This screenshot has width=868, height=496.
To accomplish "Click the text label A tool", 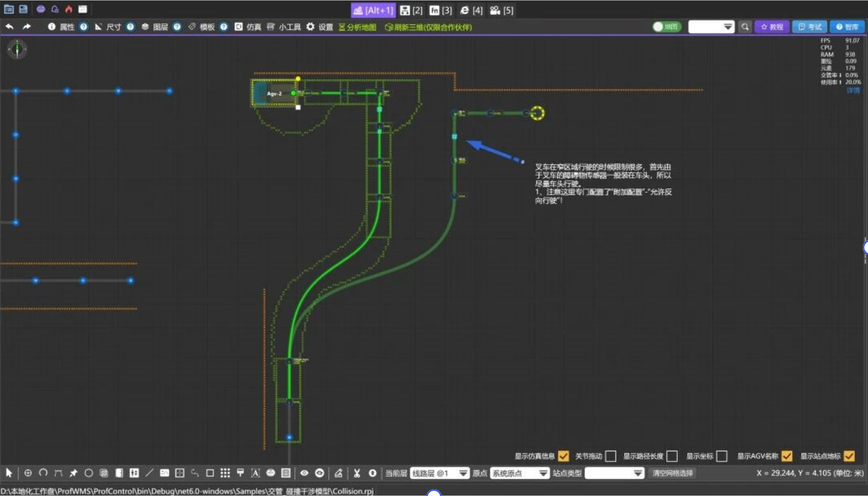I will 255,473.
